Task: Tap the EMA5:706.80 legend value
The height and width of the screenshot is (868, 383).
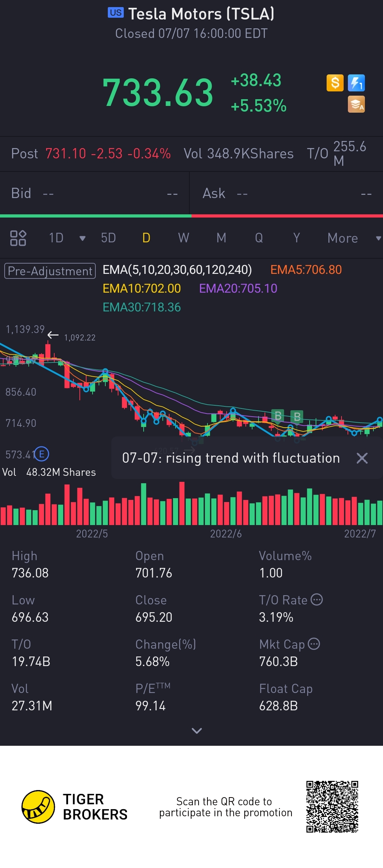Action: click(x=306, y=270)
